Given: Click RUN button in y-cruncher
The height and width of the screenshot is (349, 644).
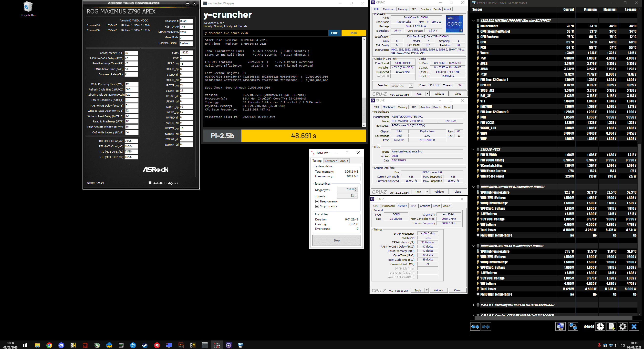Looking at the screenshot, I should click(353, 33).
